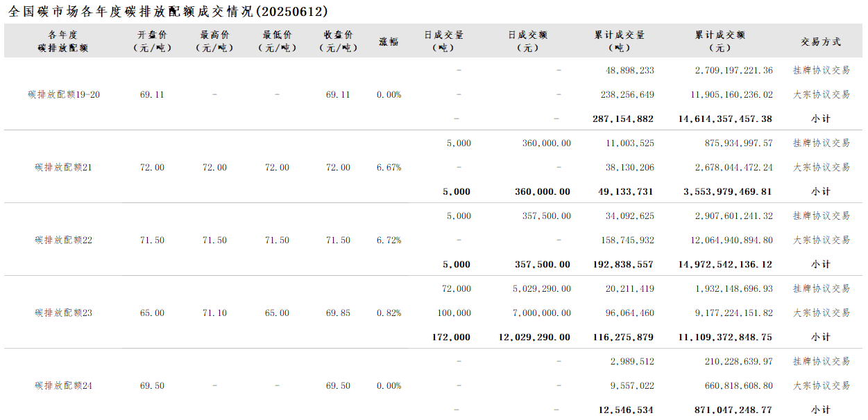Click the 6.67% price change cell
Image resolution: width=868 pixels, height=420 pixels.
389,167
